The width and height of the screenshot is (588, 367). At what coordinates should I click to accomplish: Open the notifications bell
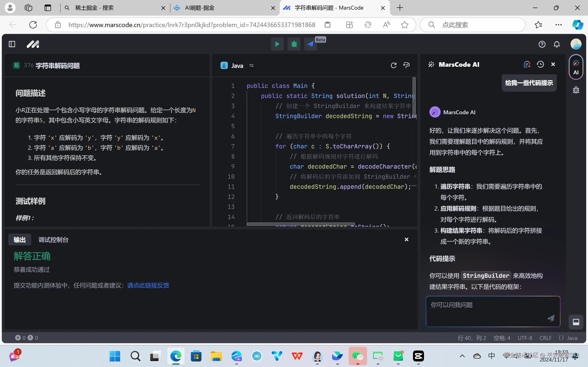557,44
